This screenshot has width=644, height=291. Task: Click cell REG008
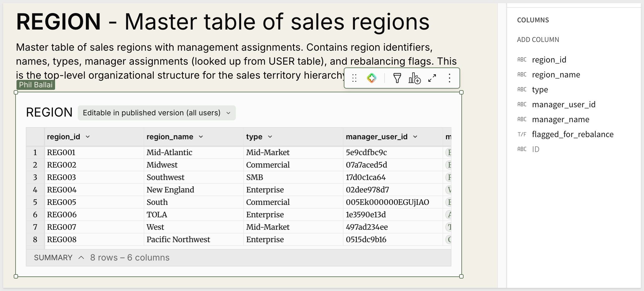coord(94,240)
